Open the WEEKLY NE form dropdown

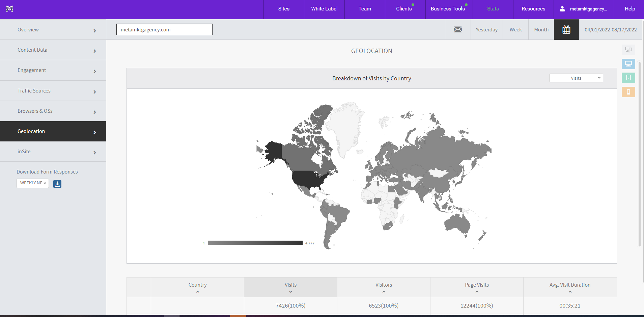[33, 183]
